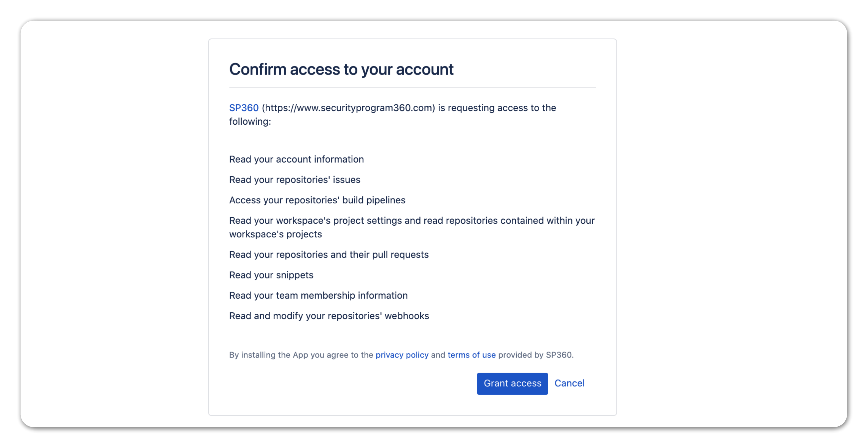This screenshot has height=448, width=868.
Task: Click the Read your repositories' issues entry
Action: click(x=295, y=180)
